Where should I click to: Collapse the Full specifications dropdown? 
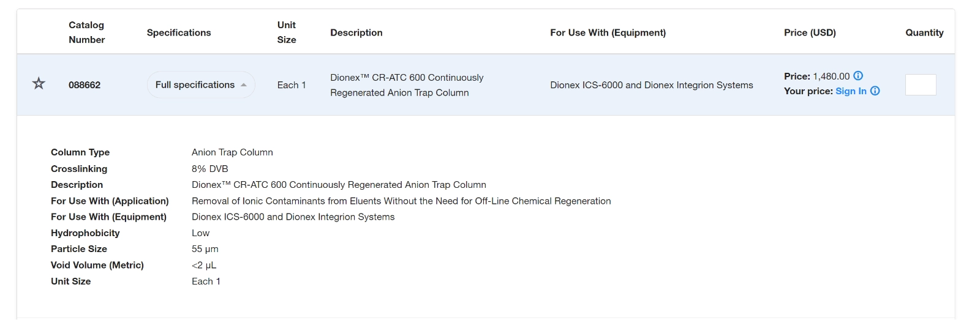coord(201,85)
